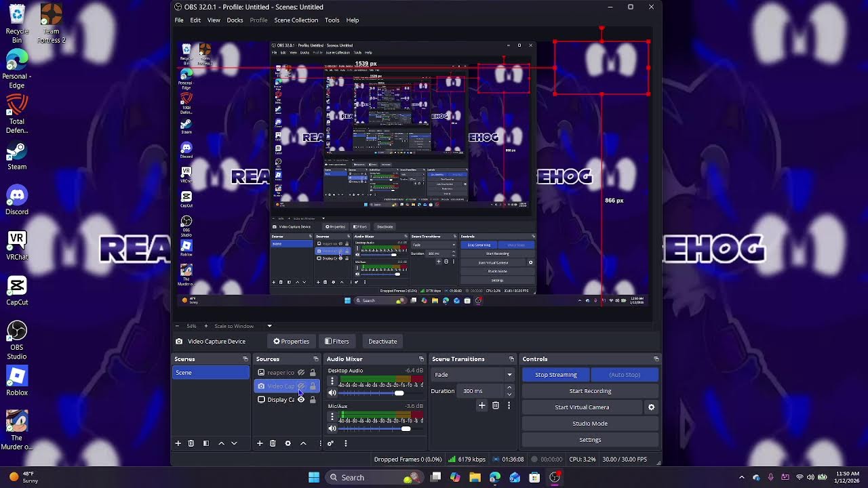Open Steam desktop shortcut
This screenshot has height=488, width=868.
click(17, 156)
